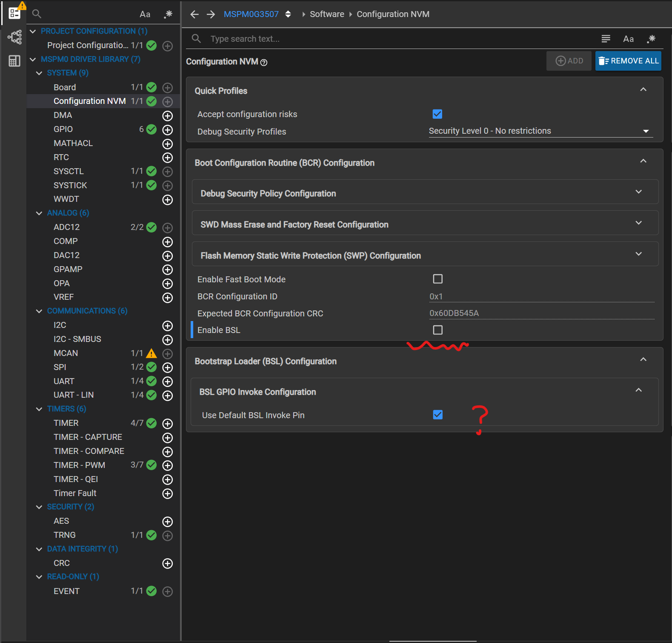Image resolution: width=672 pixels, height=643 pixels.
Task: Check the Enable BSL box
Action: (438, 330)
